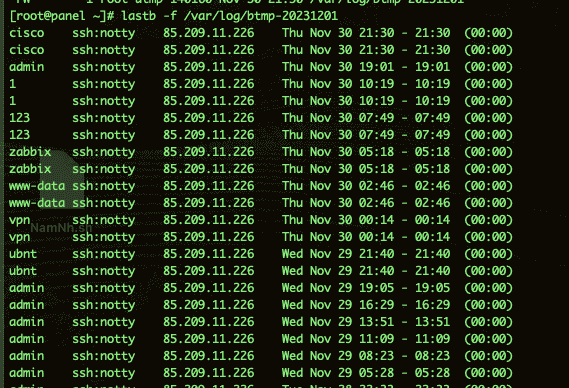Click start time 08:23 in the Wed Nov 29 row
Viewport: 569px width, 388px height.
376,356
